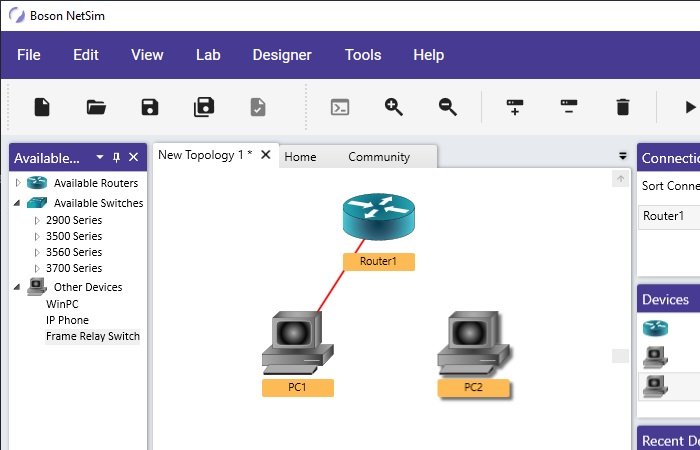Screen dimensions: 700x450
Task: Open the View menu
Action: [147, 55]
